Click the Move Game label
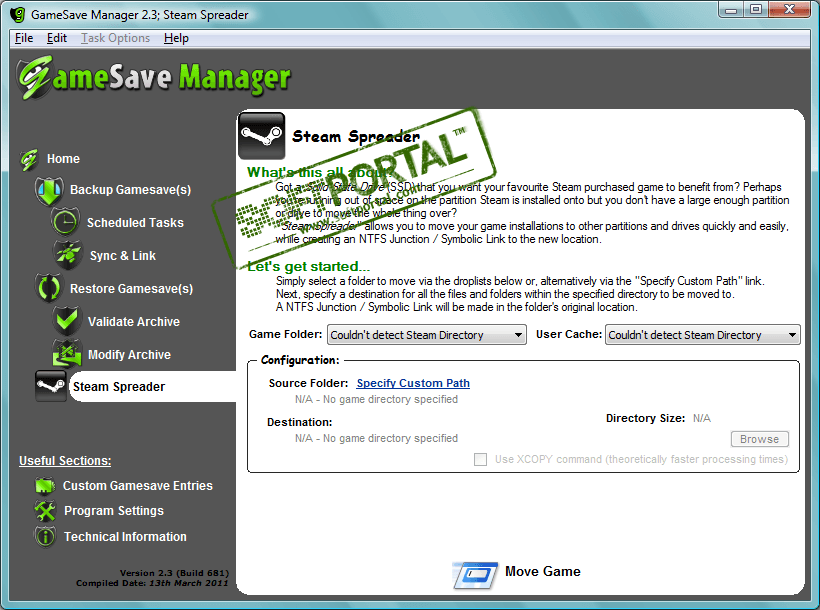This screenshot has height=610, width=820. click(543, 571)
